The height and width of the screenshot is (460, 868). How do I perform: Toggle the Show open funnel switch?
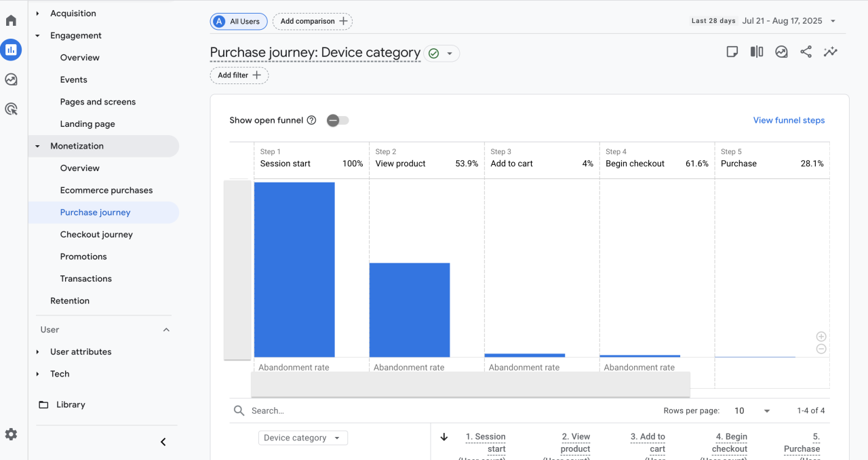pos(337,120)
